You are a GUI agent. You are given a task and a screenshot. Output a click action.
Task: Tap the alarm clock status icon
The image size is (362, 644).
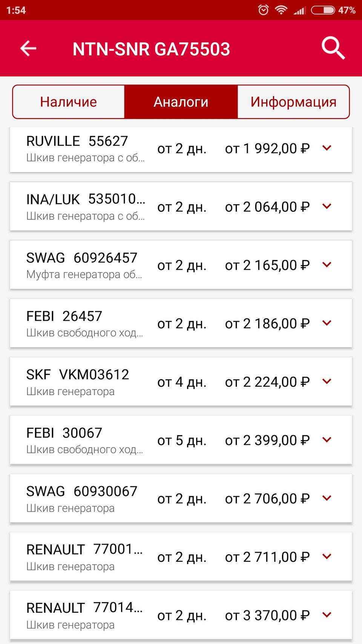click(263, 10)
